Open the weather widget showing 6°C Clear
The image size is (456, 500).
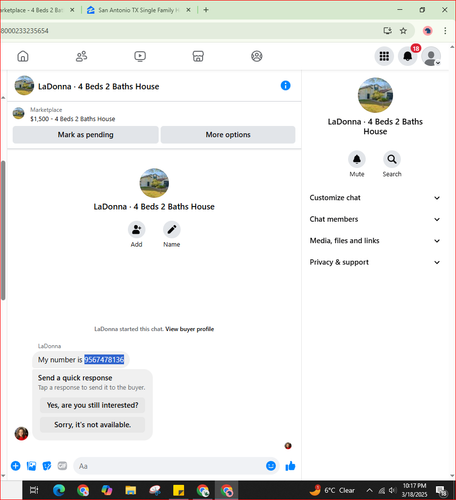click(x=332, y=490)
